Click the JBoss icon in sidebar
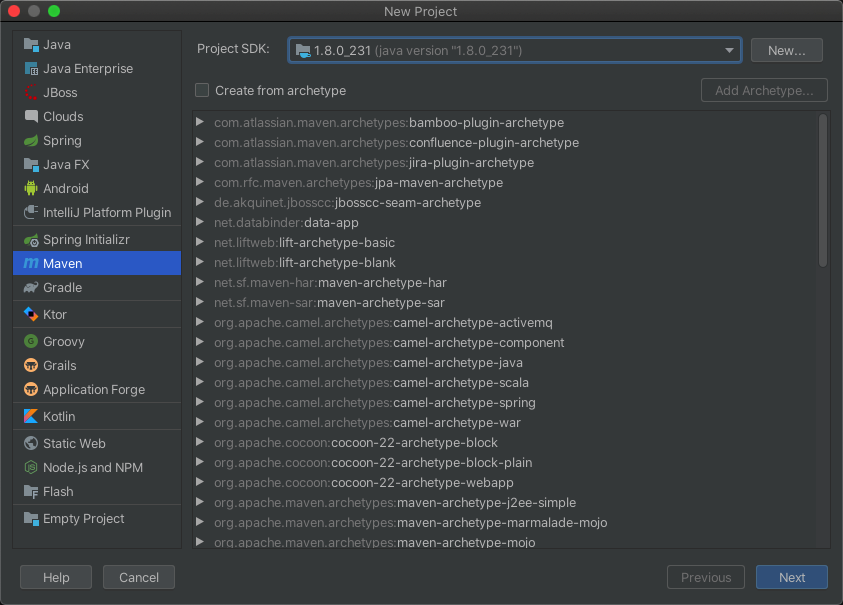This screenshot has height=605, width=843. [x=31, y=92]
